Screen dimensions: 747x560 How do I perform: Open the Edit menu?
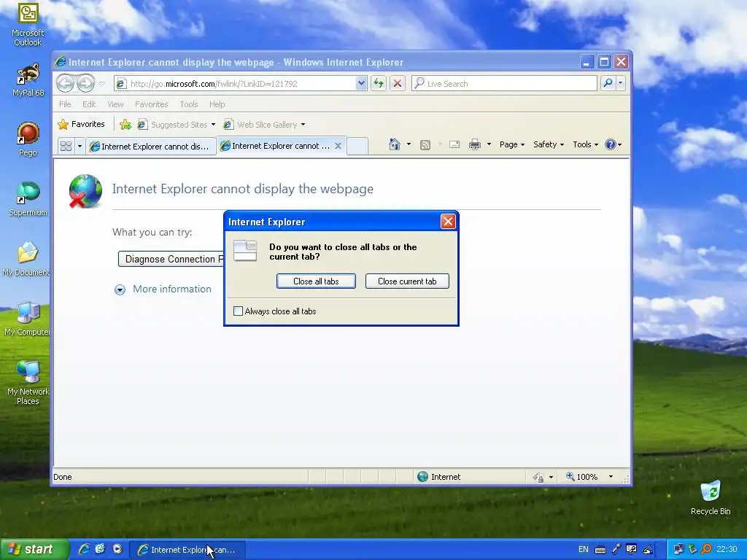click(x=89, y=104)
